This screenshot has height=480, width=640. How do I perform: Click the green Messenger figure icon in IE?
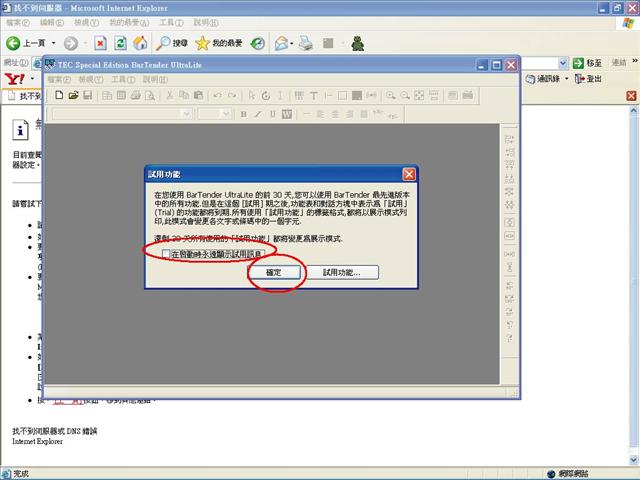pos(358,43)
